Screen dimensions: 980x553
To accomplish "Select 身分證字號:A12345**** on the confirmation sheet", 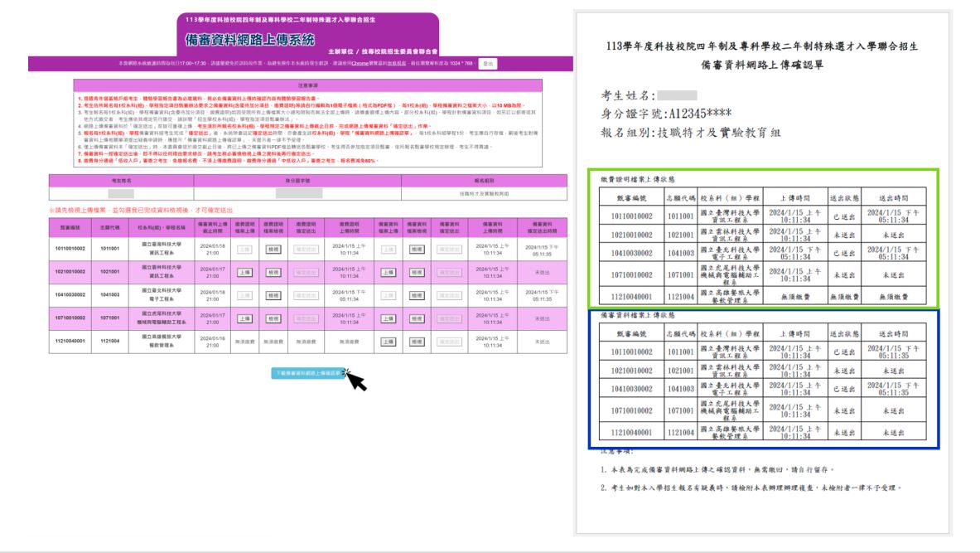I will tap(666, 114).
